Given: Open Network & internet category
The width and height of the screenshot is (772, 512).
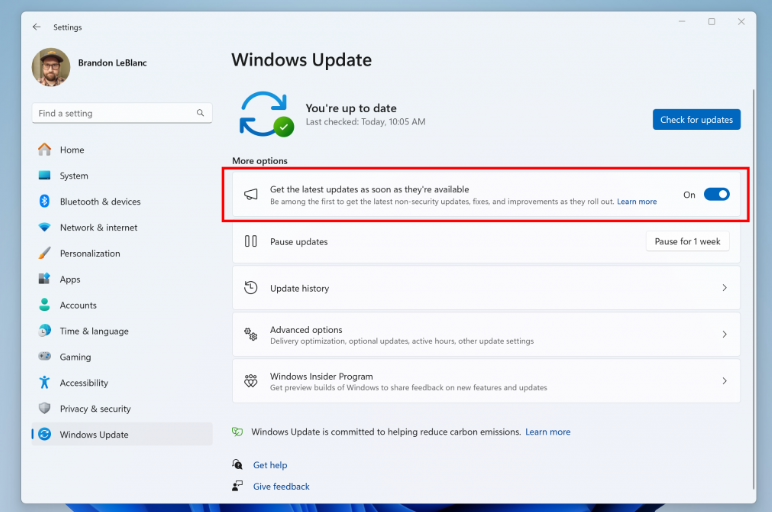Looking at the screenshot, I should pyautogui.click(x=98, y=227).
